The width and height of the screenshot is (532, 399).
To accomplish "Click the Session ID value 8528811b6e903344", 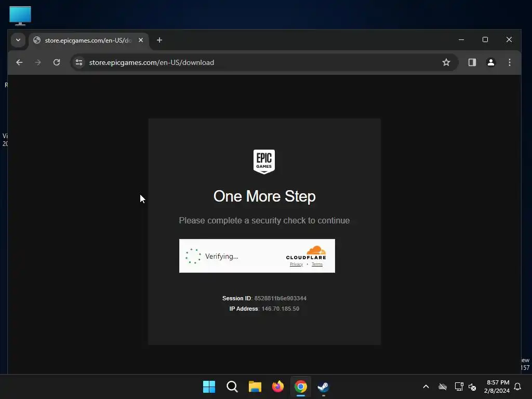I will pos(281,298).
